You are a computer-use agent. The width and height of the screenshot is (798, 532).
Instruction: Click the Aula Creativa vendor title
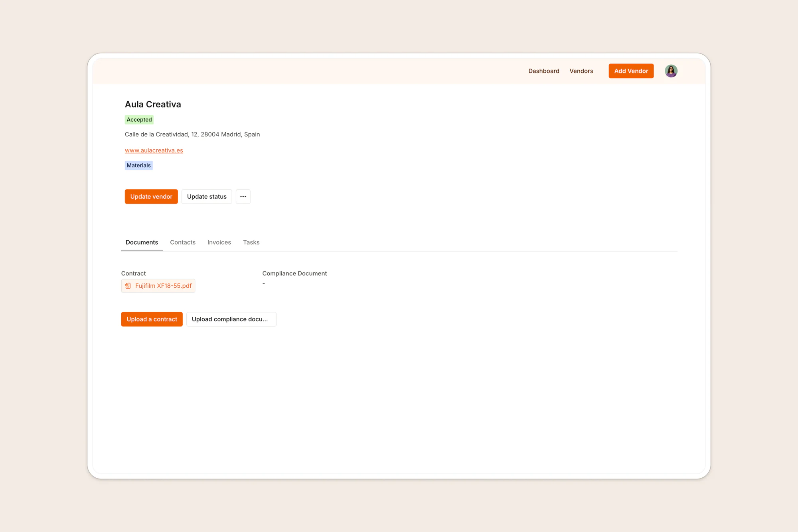point(153,104)
